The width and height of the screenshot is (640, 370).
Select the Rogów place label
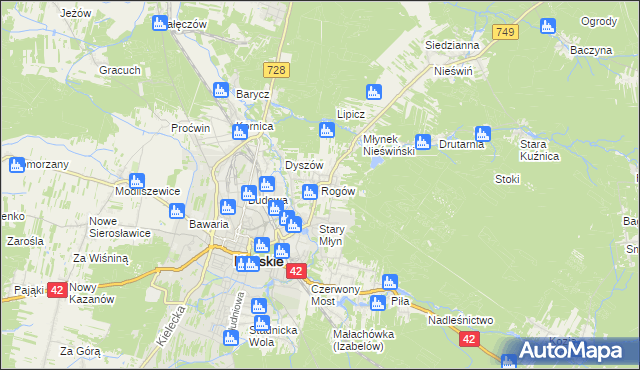point(338,191)
